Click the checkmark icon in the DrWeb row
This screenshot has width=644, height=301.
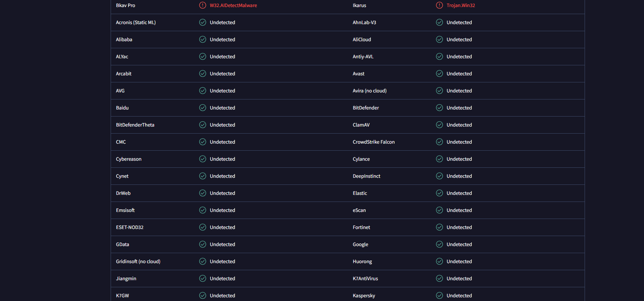[x=203, y=193]
